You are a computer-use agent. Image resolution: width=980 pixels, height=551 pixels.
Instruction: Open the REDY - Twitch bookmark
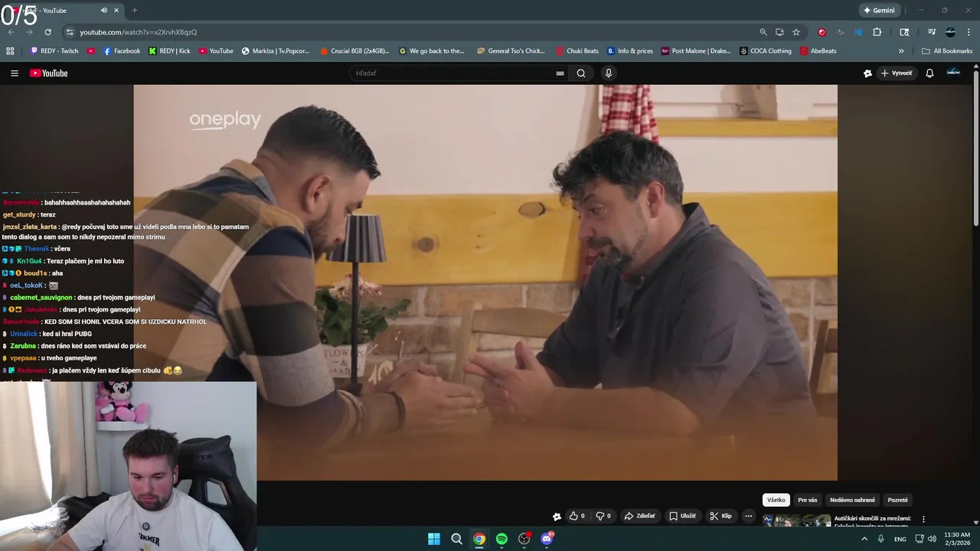point(54,51)
